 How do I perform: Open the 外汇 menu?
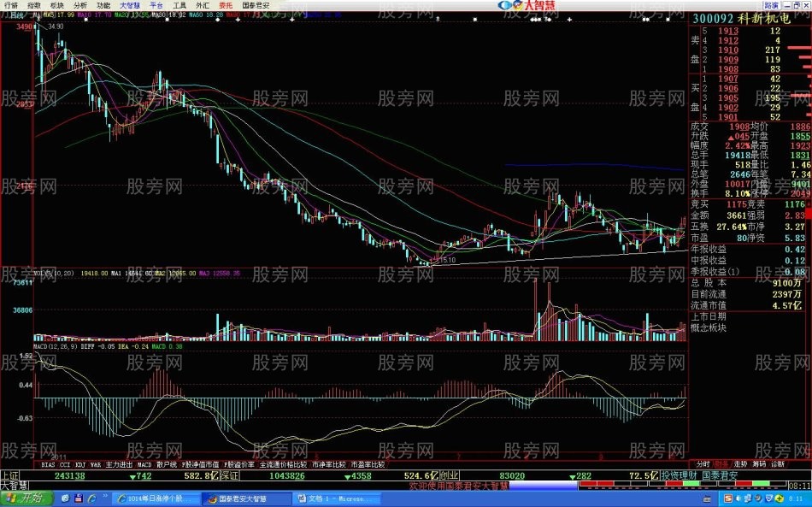coord(203,5)
